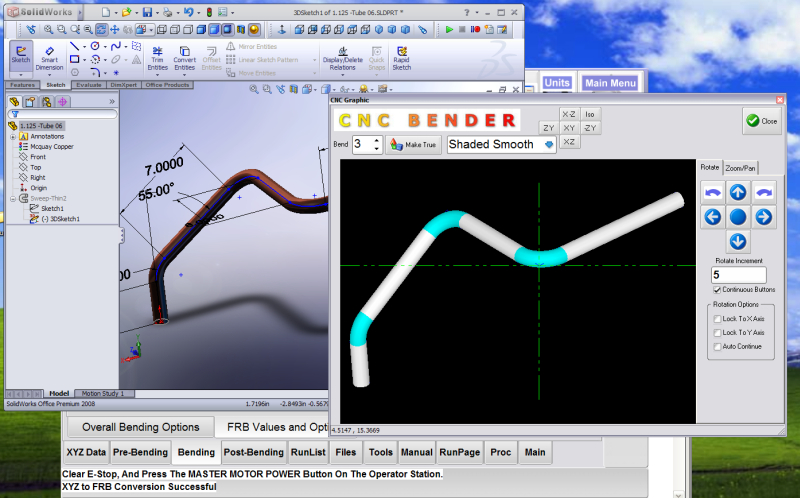800x498 pixels.
Task: Click the Open file icon
Action: point(126,12)
